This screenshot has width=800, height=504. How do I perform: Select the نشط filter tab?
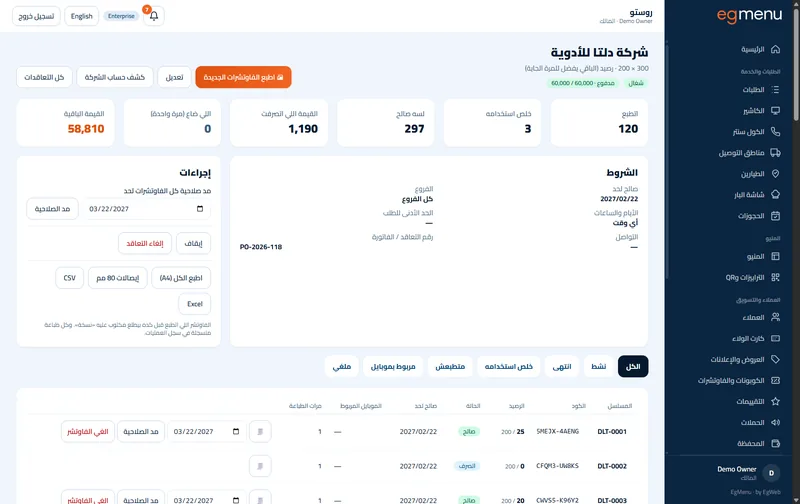pos(598,366)
